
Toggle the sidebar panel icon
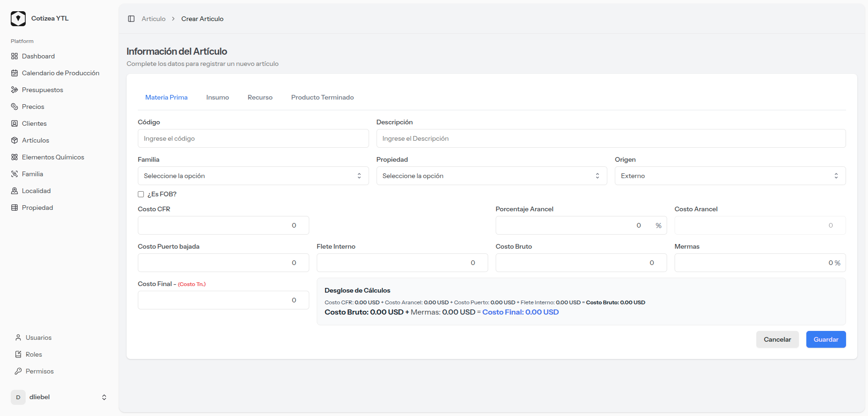pyautogui.click(x=131, y=19)
